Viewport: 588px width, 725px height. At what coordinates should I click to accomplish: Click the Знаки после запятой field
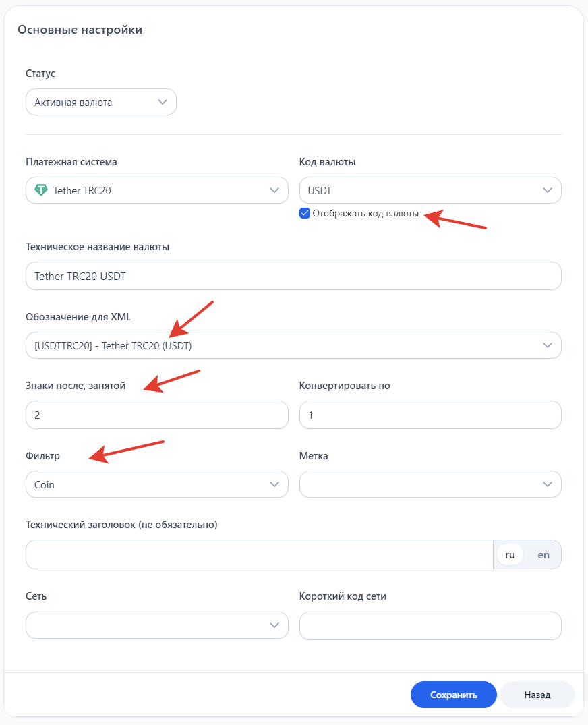pos(156,415)
